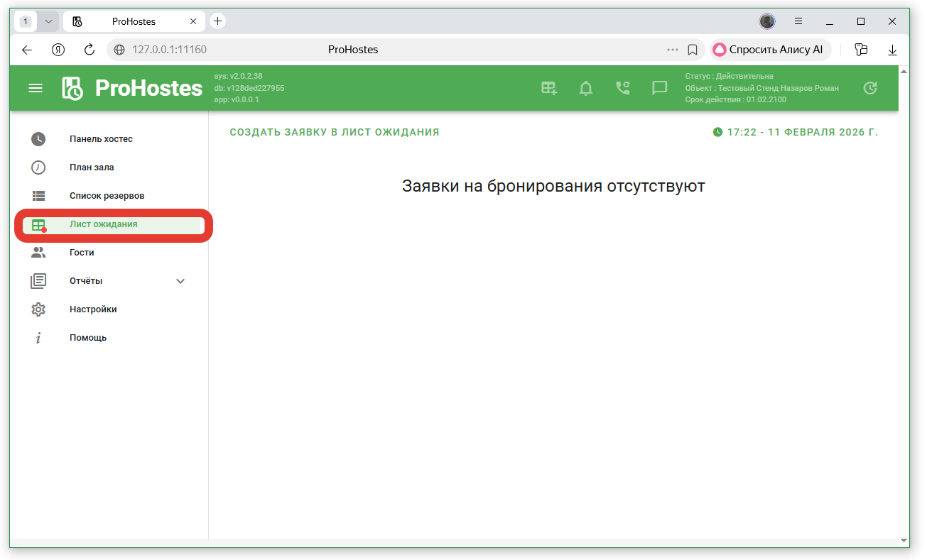Click Создать заявку в лист ожидания
This screenshot has height=560, width=927.
[334, 132]
